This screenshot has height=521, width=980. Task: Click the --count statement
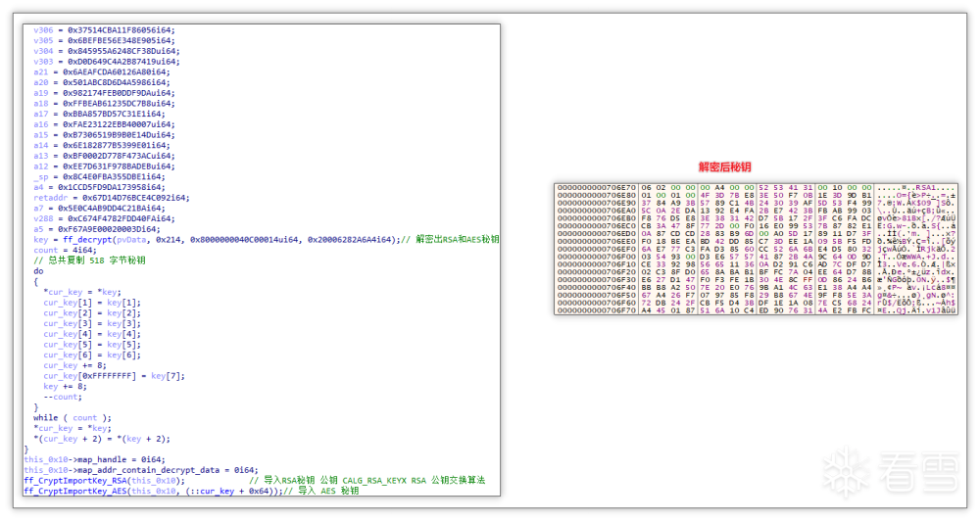coord(62,397)
